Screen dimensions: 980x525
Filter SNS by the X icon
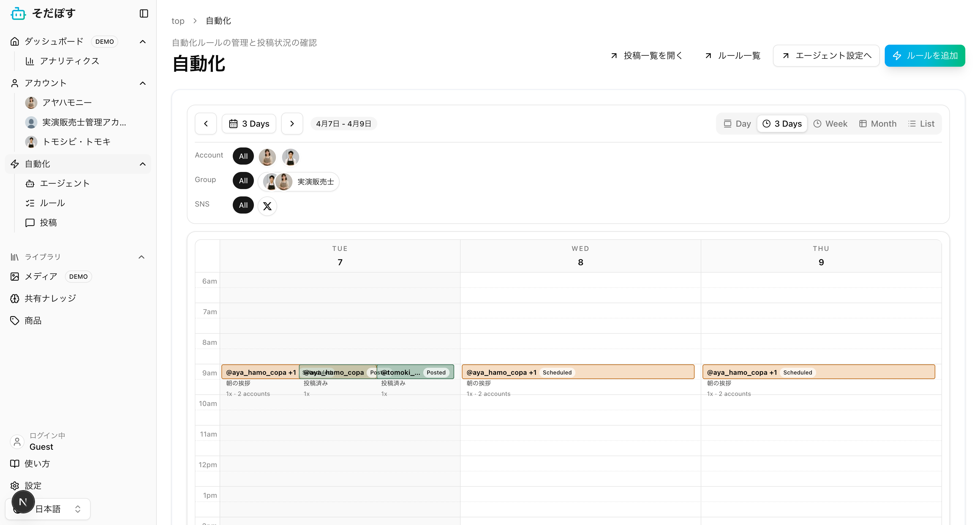pos(267,206)
